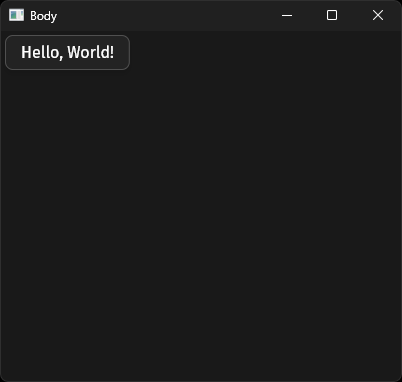Click the Hello, World! button

pos(67,52)
